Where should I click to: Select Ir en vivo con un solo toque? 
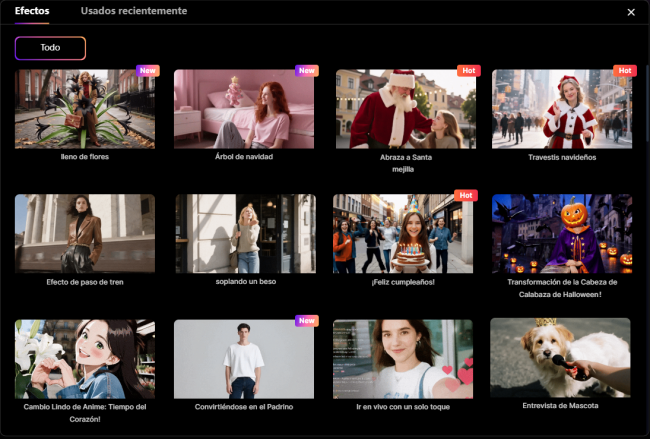[x=405, y=358]
